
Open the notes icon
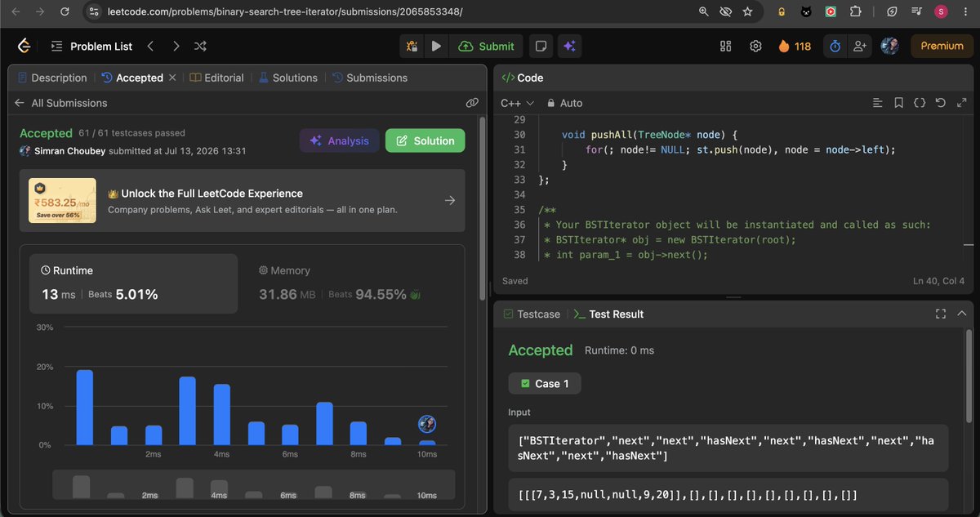[540, 47]
